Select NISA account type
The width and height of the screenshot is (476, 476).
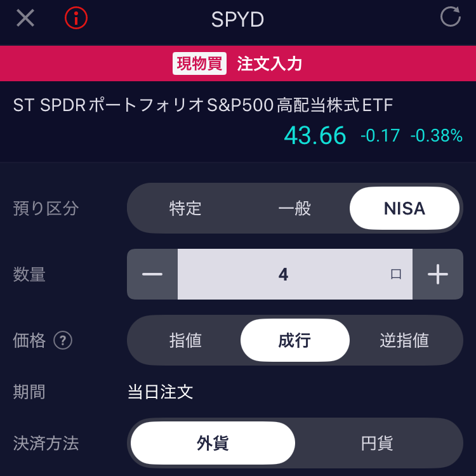tap(404, 208)
